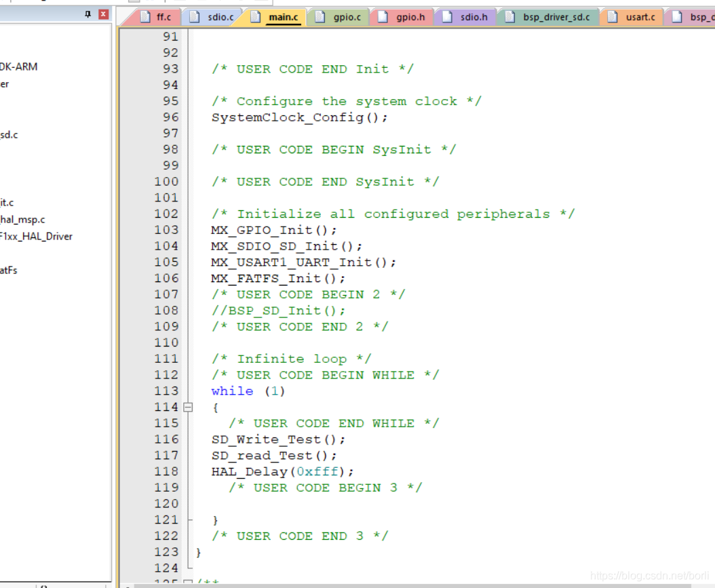
Task: Select the sd.c file in project tree
Action: click(9, 135)
